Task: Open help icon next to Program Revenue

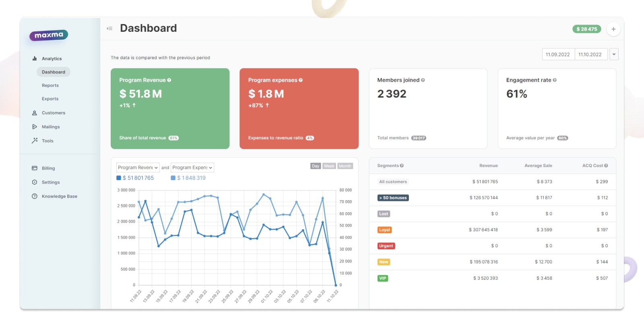Action: click(x=169, y=80)
